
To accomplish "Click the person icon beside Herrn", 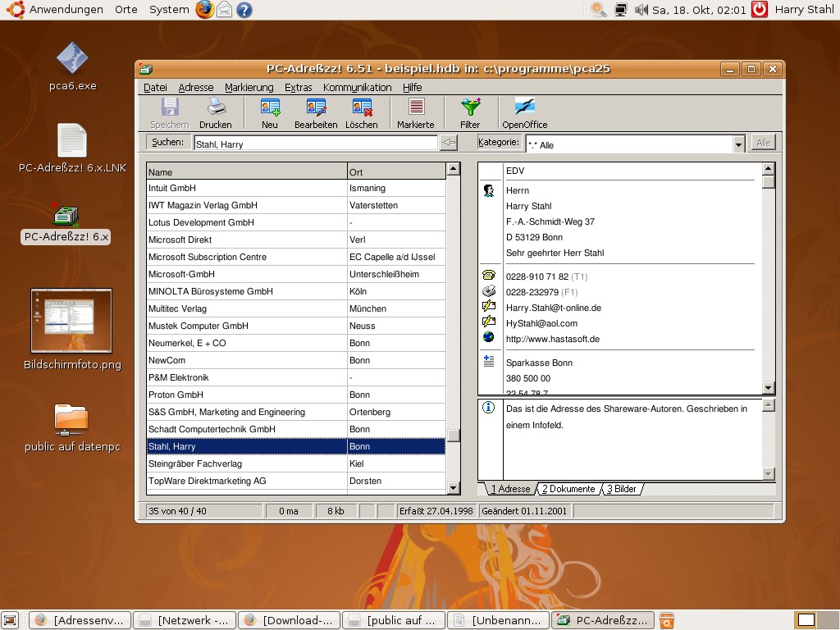I will (x=489, y=190).
